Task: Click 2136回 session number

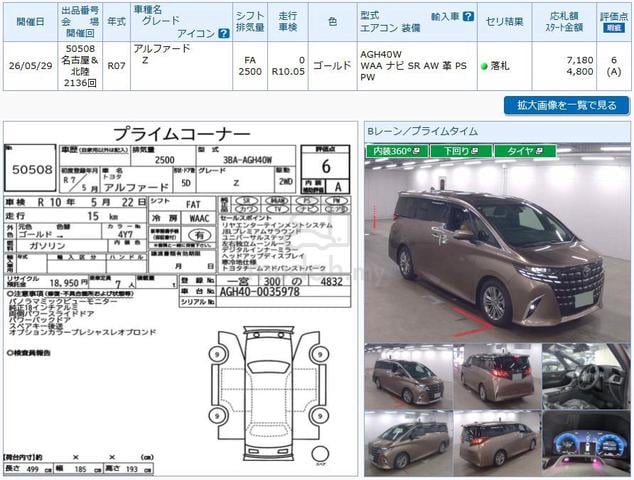Action: [x=80, y=83]
